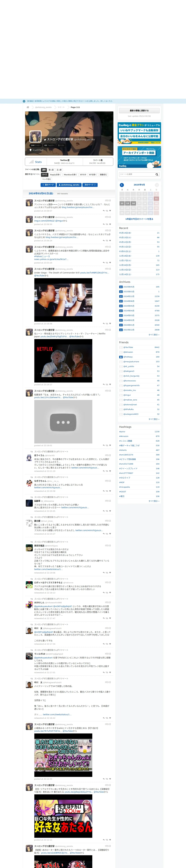The width and height of the screenshot is (186, 868).
Task: Like the tweet posted at 23:54:24
Action: (110, 241)
